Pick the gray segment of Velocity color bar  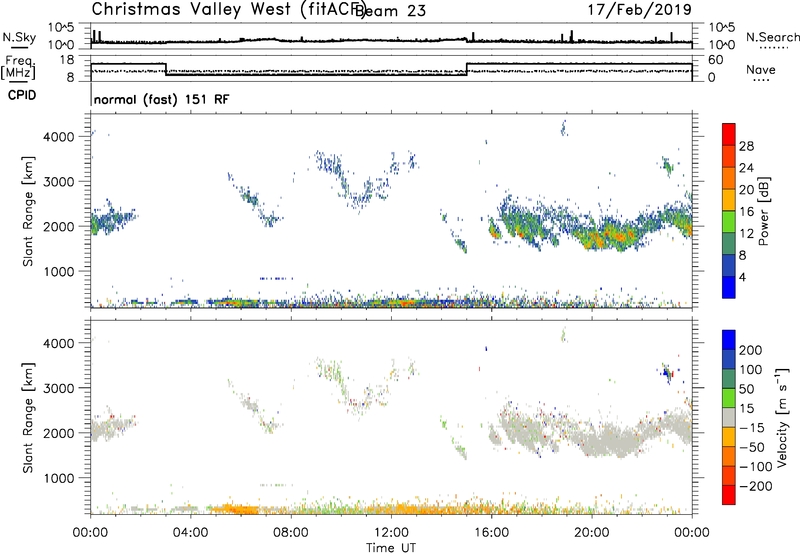(729, 417)
